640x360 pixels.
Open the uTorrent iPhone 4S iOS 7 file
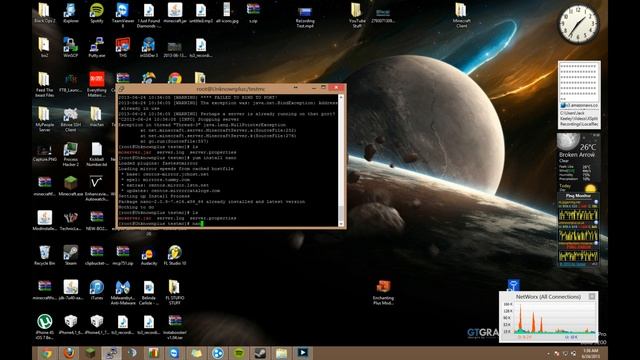[x=44, y=327]
